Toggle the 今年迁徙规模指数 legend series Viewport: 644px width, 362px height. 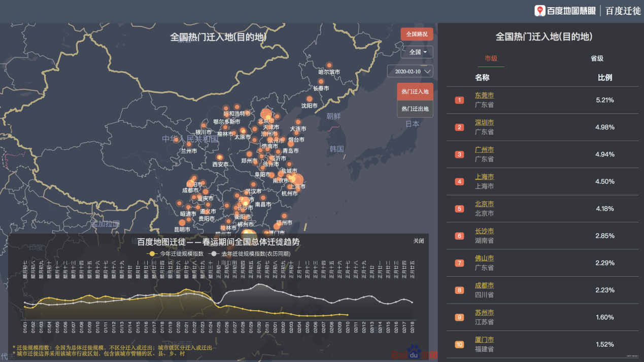[175, 253]
